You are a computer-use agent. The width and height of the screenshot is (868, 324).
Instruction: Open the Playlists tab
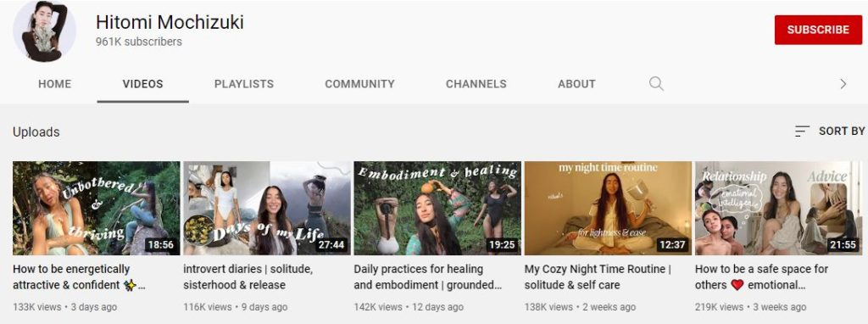(x=244, y=84)
